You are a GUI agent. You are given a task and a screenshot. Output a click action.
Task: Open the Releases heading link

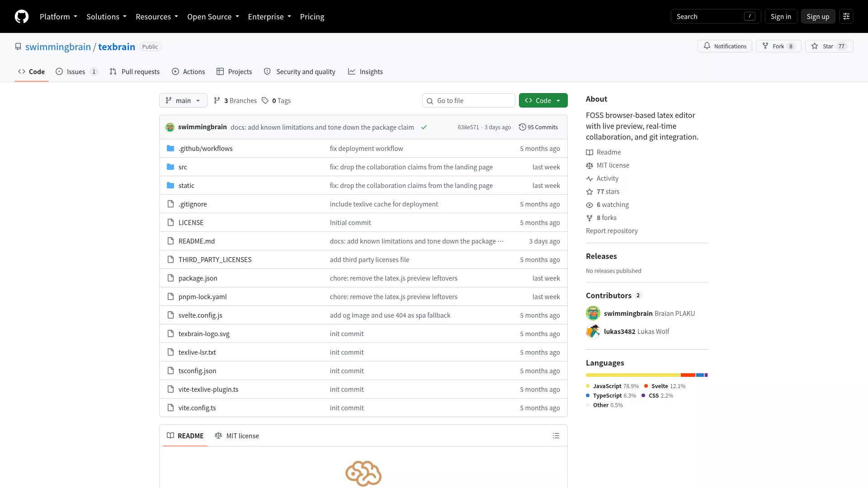pos(601,256)
